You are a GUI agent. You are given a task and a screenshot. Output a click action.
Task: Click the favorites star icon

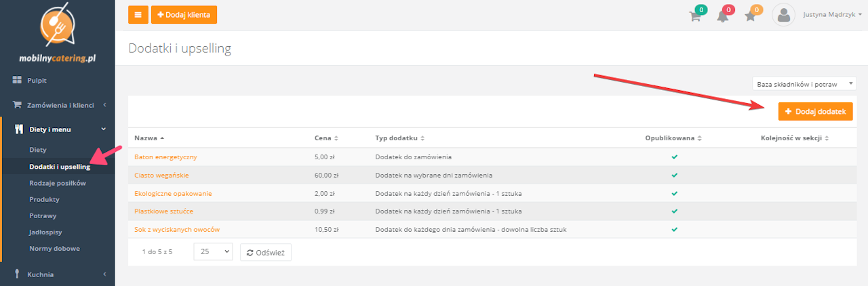coord(751,16)
